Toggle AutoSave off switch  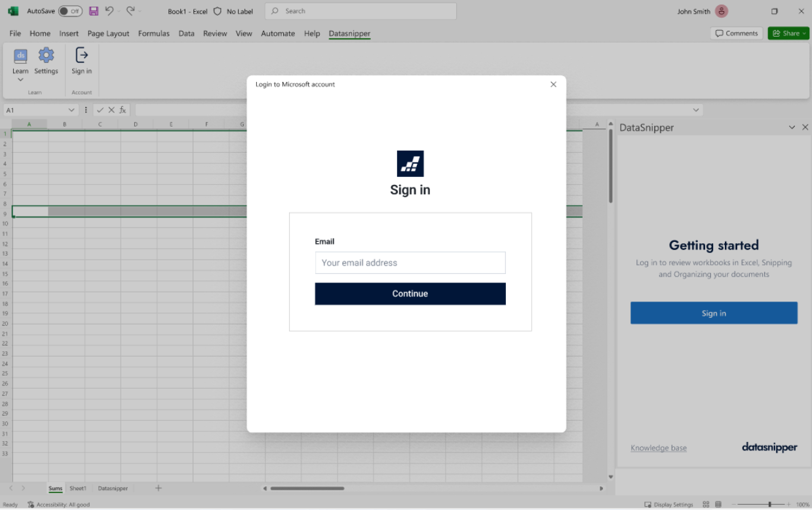tap(69, 10)
